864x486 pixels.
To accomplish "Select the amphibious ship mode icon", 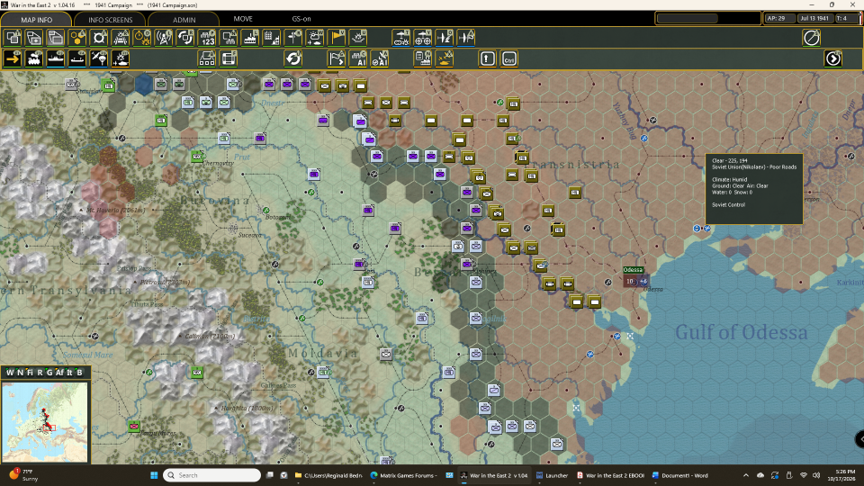I will click(77, 58).
